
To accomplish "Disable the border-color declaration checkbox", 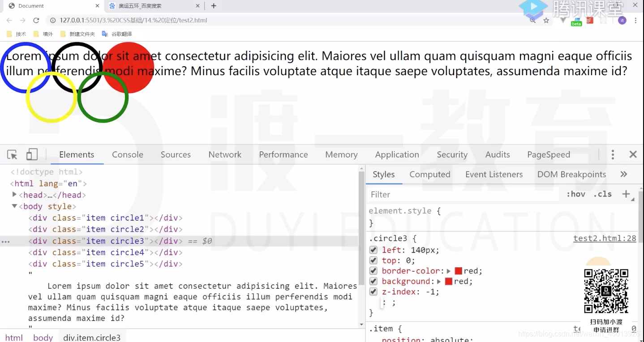I will coord(373,271).
